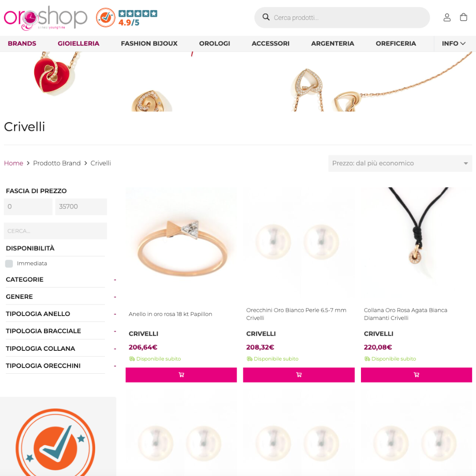Click the Collana Agata Bianca product thumbnail
This screenshot has height=476, width=476.
pyautogui.click(x=416, y=243)
